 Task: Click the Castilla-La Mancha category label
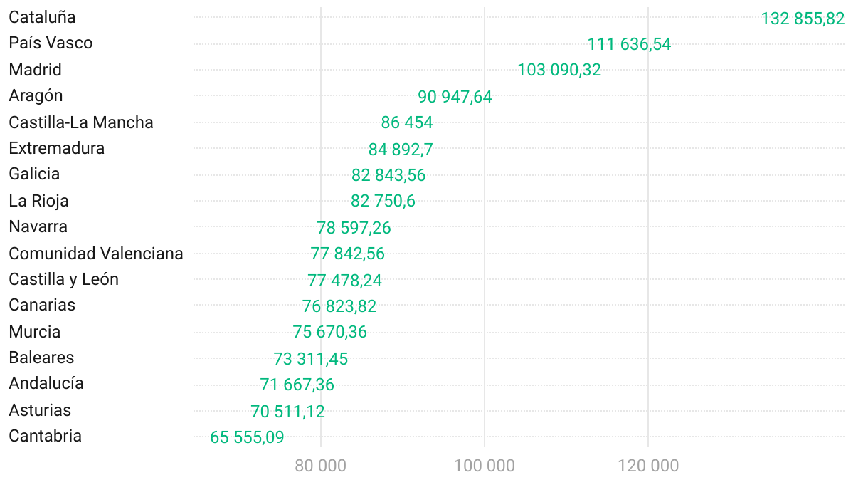coord(81,122)
